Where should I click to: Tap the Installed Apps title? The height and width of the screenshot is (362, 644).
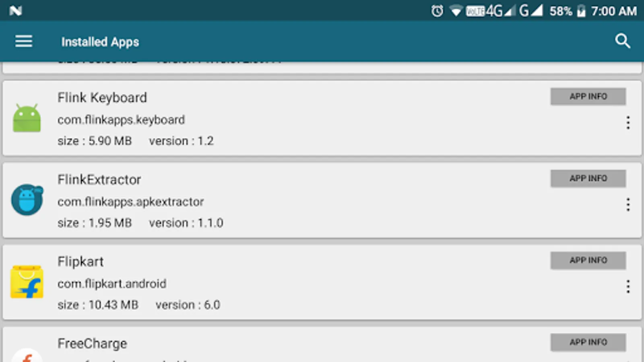pos(100,42)
